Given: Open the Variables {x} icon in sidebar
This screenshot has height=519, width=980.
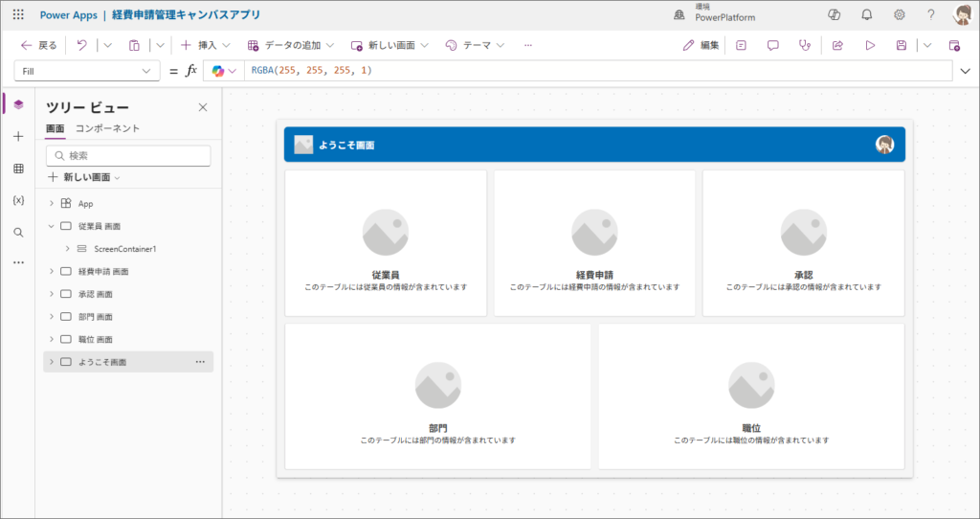Looking at the screenshot, I should click(18, 200).
